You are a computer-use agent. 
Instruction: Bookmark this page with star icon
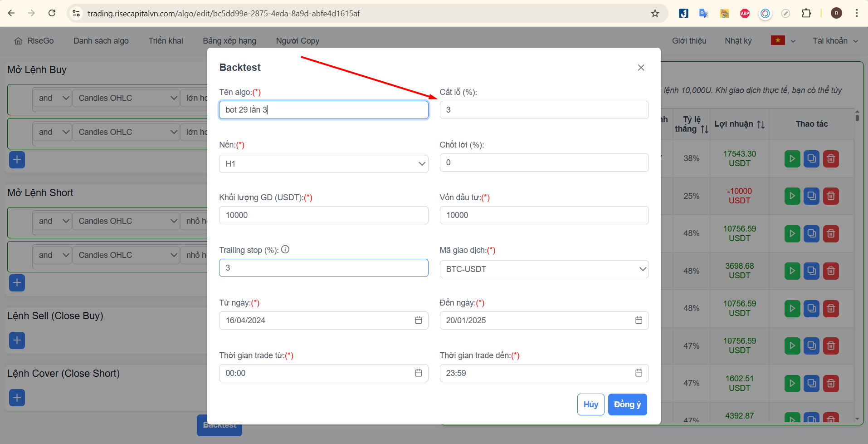click(655, 13)
